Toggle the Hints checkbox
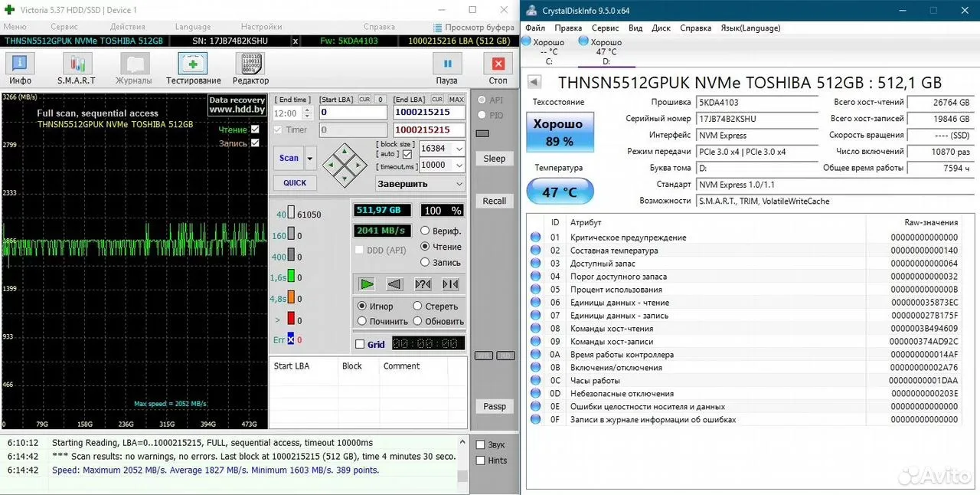This screenshot has height=495, width=980. pyautogui.click(x=480, y=461)
